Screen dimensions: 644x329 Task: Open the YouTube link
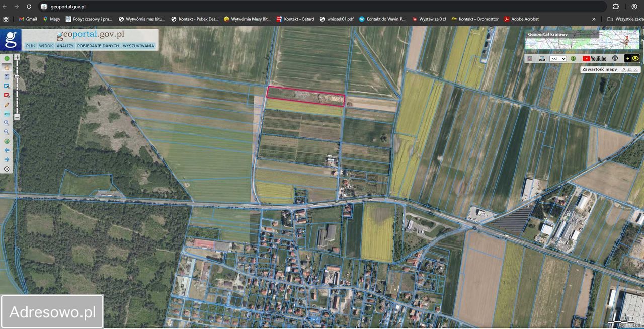point(594,58)
